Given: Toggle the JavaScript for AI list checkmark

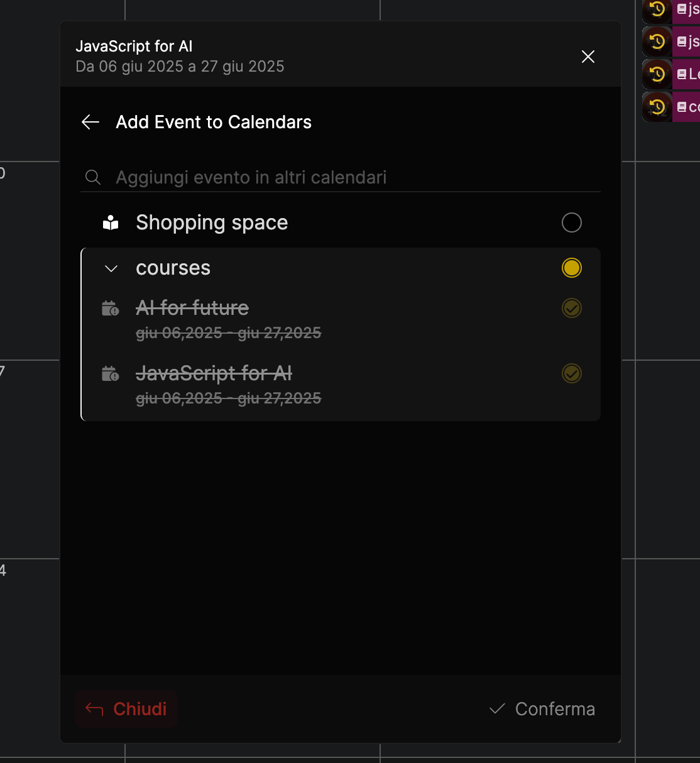Looking at the screenshot, I should (x=572, y=373).
